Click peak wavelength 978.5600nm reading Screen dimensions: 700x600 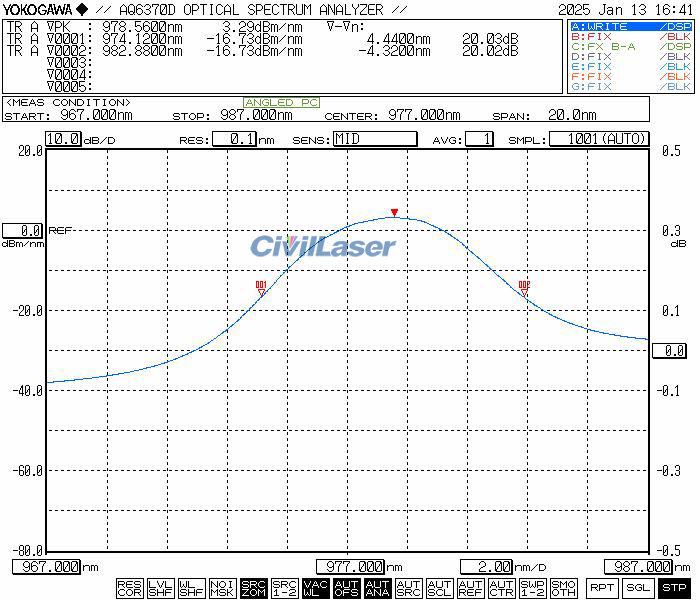[x=142, y=28]
